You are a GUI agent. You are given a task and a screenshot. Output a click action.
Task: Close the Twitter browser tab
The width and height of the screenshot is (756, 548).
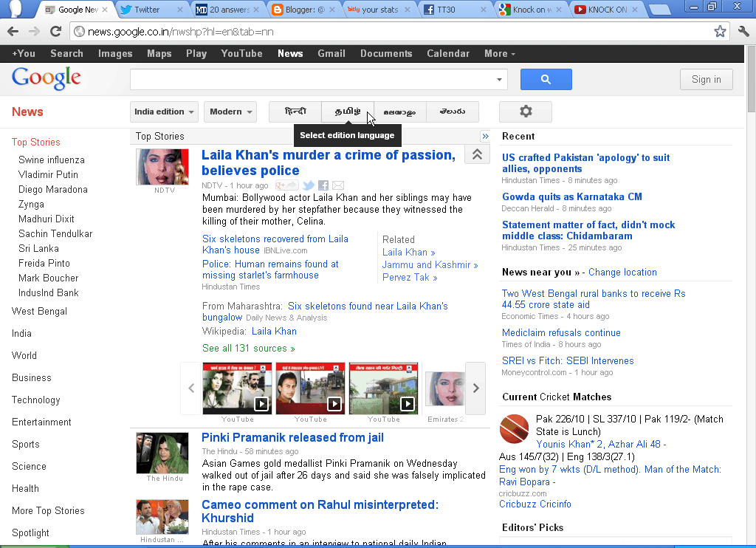pos(180,10)
